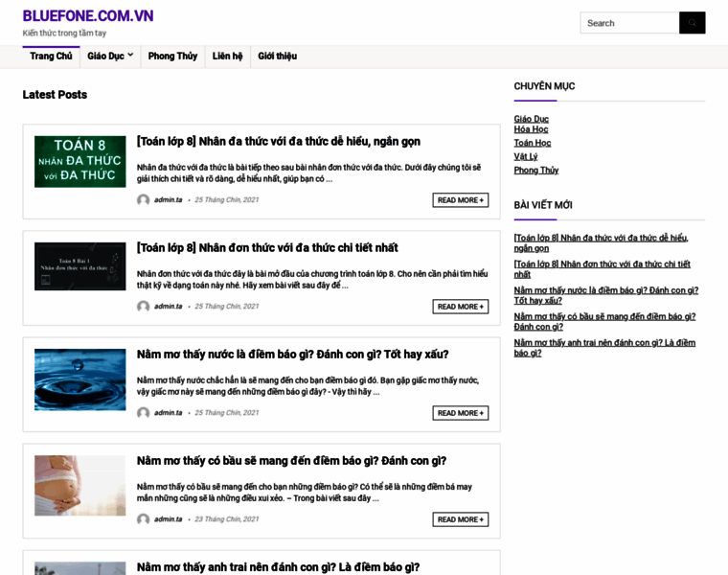Open sidebar recent post Nhân đa thức dễ hiểu

point(601,242)
